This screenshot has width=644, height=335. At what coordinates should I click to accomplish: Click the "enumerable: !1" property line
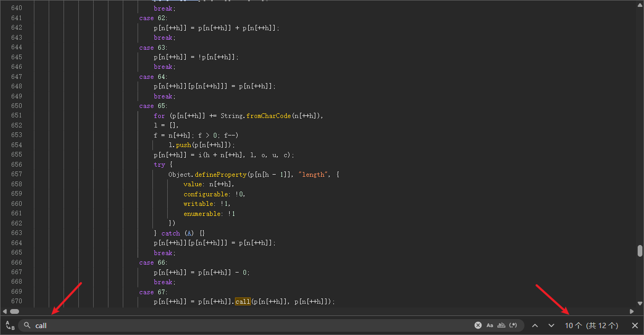coord(209,213)
